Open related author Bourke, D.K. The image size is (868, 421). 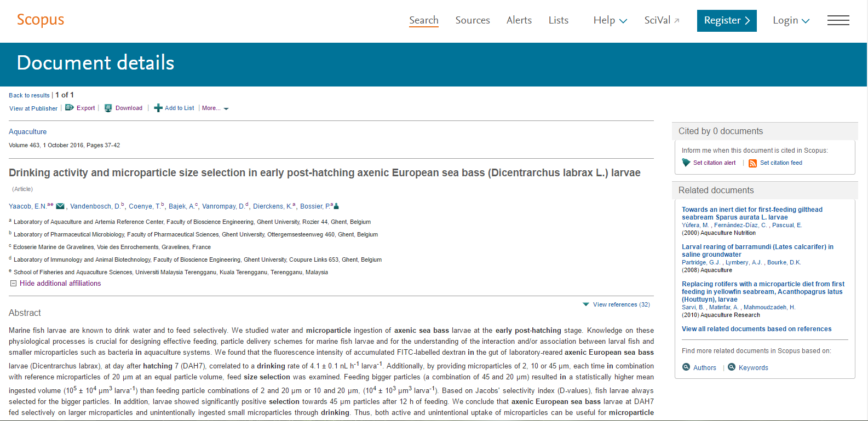point(784,262)
